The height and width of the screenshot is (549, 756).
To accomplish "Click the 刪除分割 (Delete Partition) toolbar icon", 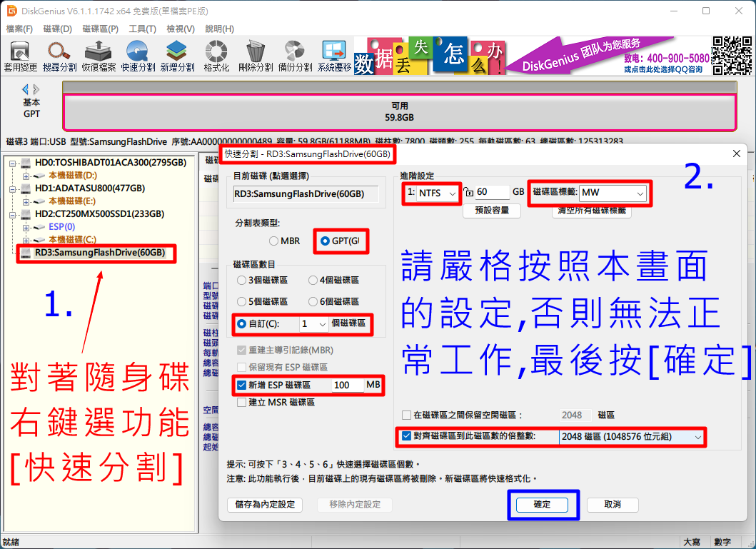I will click(x=256, y=56).
